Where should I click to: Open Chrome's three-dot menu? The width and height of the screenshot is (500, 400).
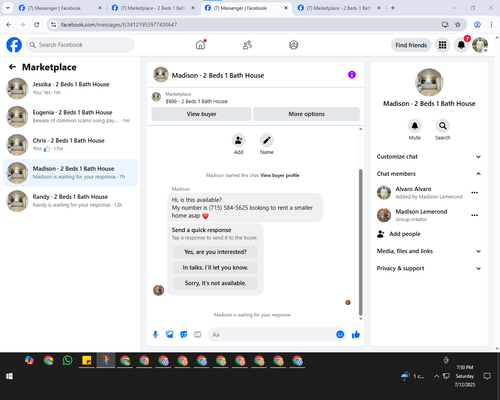(x=491, y=25)
